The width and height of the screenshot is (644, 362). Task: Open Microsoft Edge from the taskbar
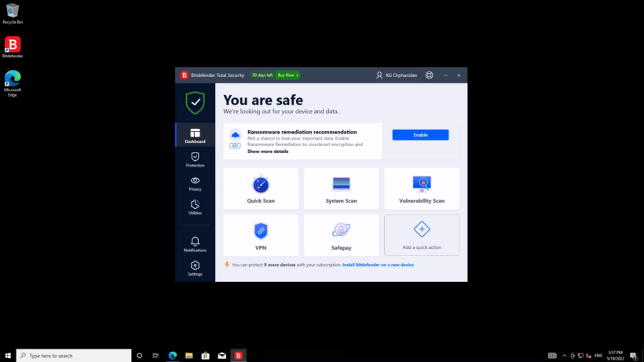point(173,356)
